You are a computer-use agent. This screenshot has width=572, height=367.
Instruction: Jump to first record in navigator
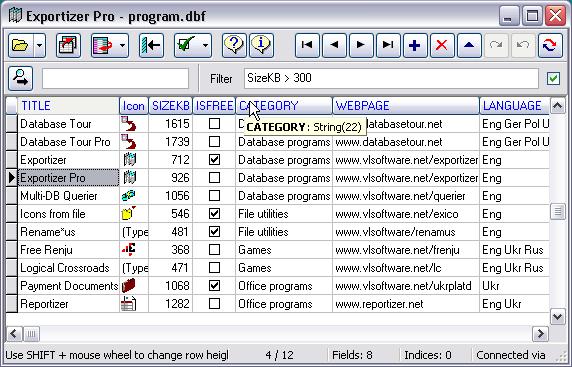[x=307, y=45]
